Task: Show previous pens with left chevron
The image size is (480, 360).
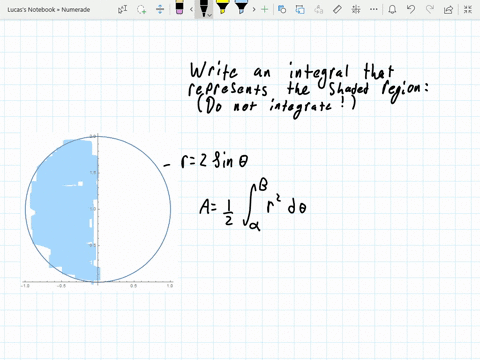Action: pyautogui.click(x=191, y=9)
